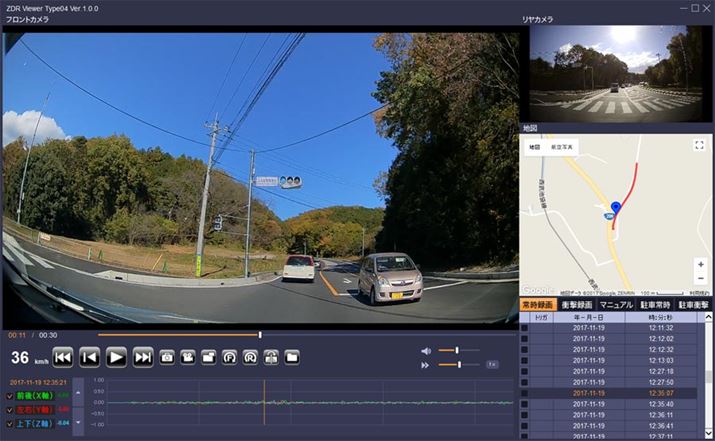Toggle the 左右(Y軸) graph checkbox
The height and width of the screenshot is (441, 715).
pos(11,410)
